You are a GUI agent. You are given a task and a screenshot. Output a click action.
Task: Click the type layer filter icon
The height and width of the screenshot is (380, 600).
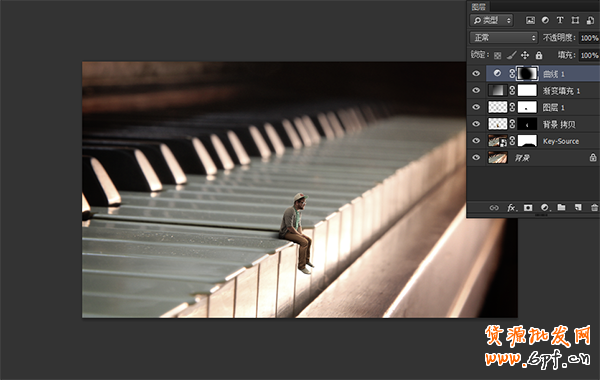560,20
